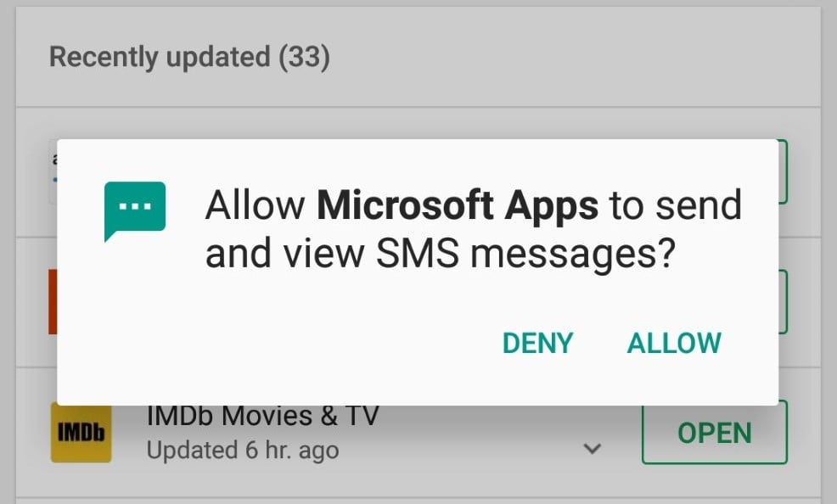This screenshot has height=504, width=837.
Task: Tap DENY in the SMS permission dialog
Action: 537,343
